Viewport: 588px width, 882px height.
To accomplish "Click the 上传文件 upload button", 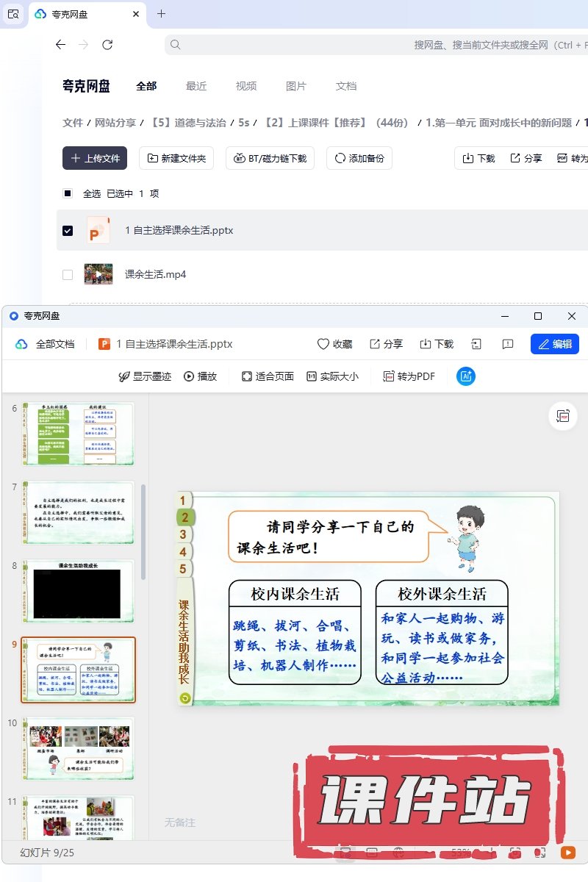I will (95, 158).
